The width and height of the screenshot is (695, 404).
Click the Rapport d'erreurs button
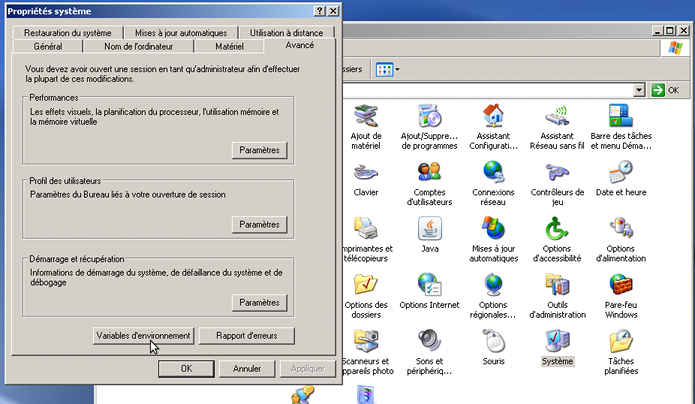tap(246, 336)
